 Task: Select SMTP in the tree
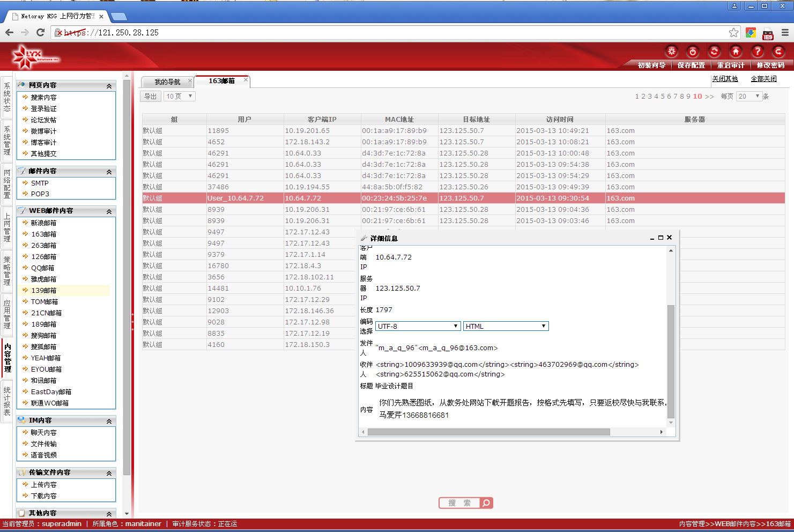point(40,183)
